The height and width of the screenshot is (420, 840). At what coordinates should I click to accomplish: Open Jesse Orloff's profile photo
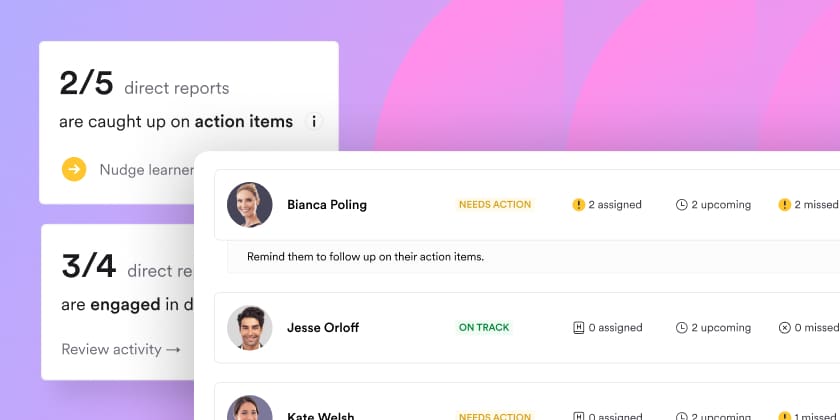pyautogui.click(x=250, y=327)
